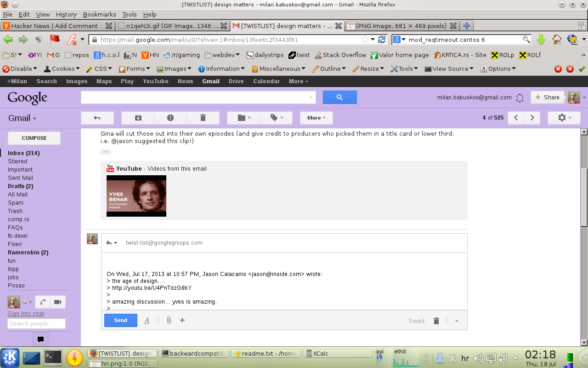Play the Yves Behar YouTube thumbnail
This screenshot has height=368, width=588.
pos(136,195)
